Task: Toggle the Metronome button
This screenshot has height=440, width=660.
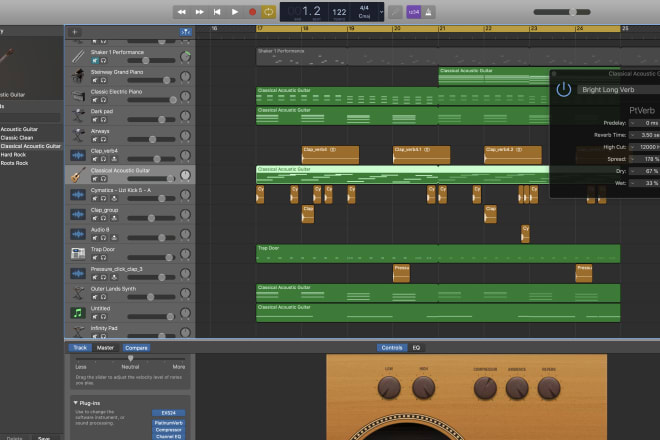Action: 428,12
